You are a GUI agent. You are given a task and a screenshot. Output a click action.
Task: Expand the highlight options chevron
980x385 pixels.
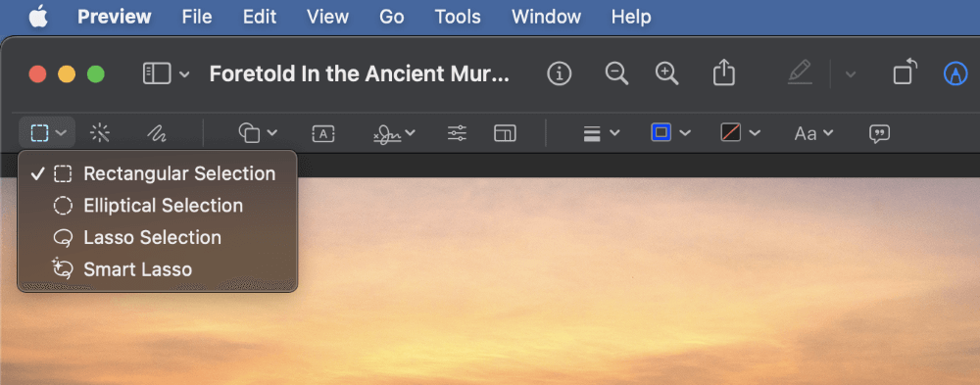click(x=850, y=75)
